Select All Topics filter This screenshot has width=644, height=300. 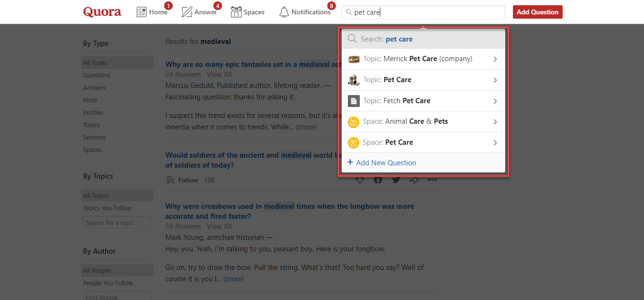click(117, 195)
